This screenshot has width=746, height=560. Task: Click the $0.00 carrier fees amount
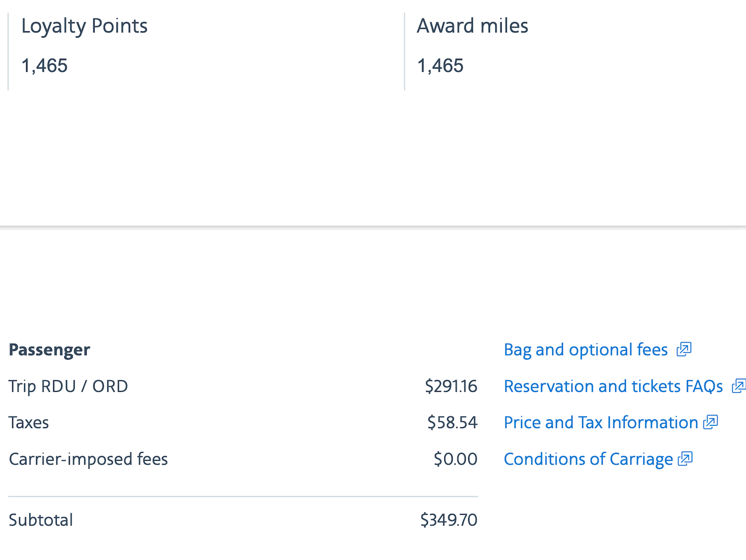(x=455, y=459)
